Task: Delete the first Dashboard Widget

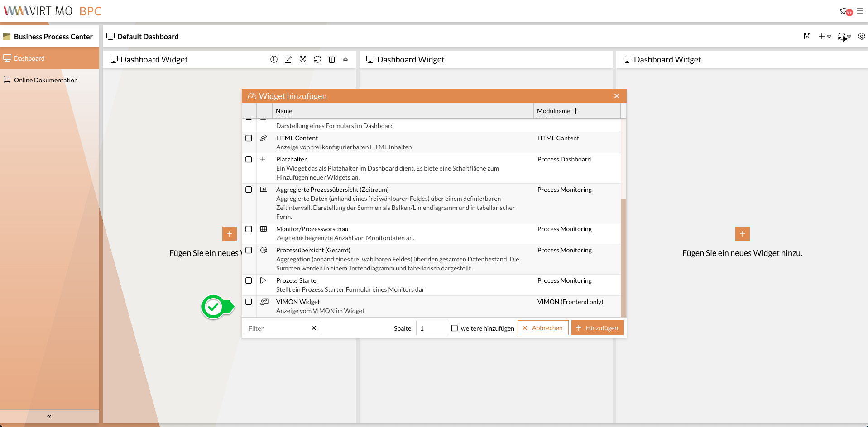Action: tap(332, 59)
